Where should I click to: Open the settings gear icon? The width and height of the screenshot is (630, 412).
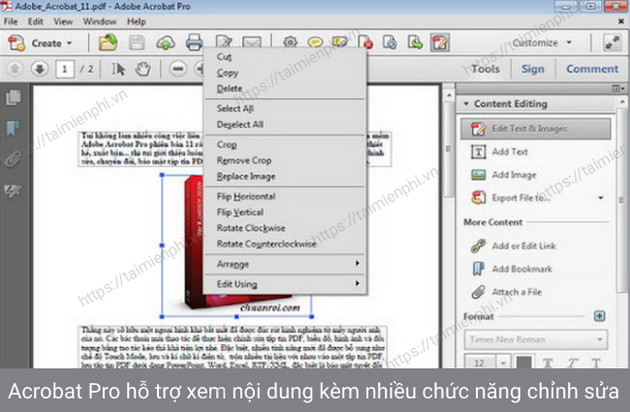(290, 42)
